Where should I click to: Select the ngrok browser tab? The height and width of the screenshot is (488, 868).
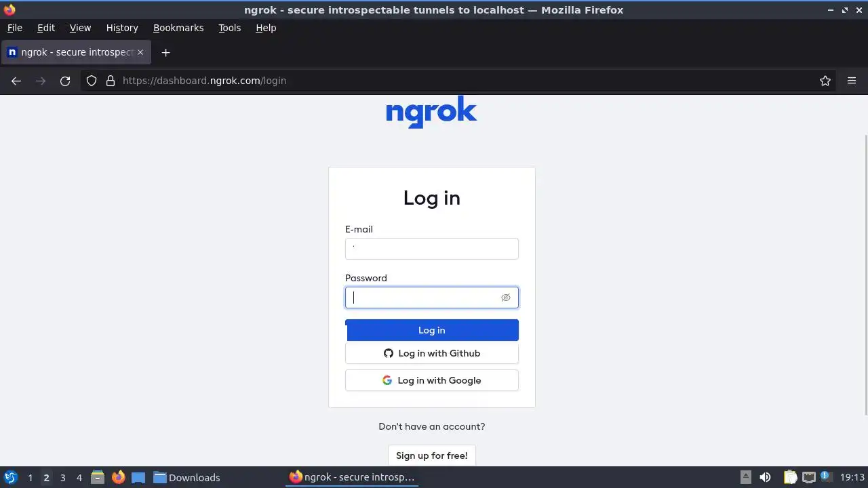pyautogui.click(x=76, y=52)
